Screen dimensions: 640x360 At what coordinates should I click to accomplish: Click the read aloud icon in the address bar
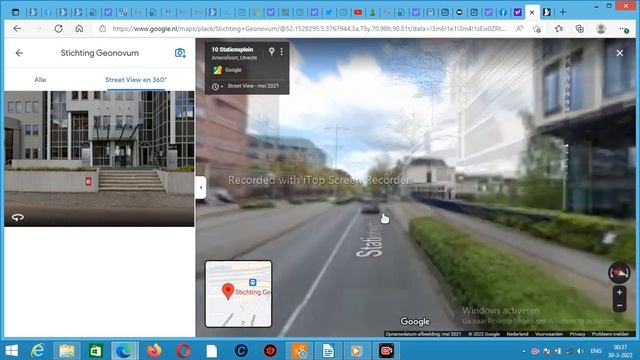[520, 29]
